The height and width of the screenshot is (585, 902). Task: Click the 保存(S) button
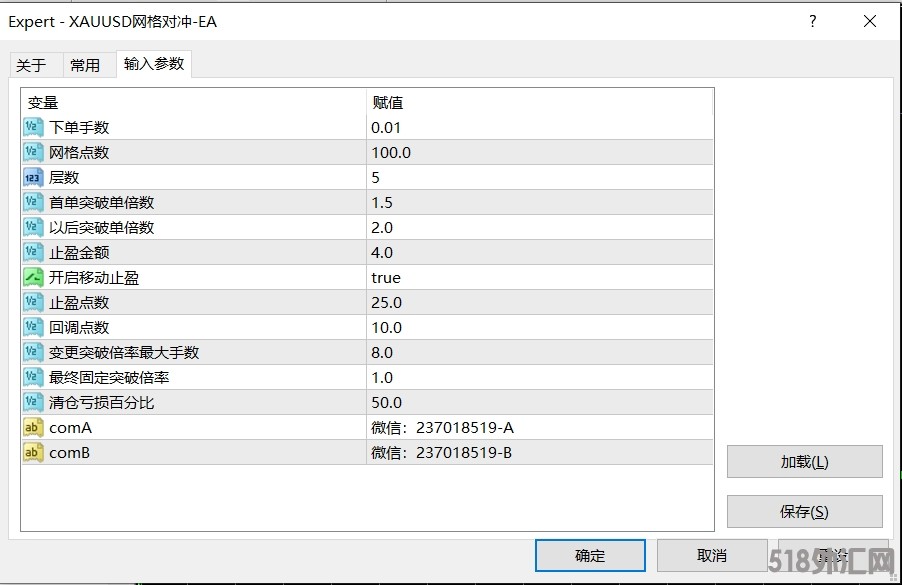point(804,511)
